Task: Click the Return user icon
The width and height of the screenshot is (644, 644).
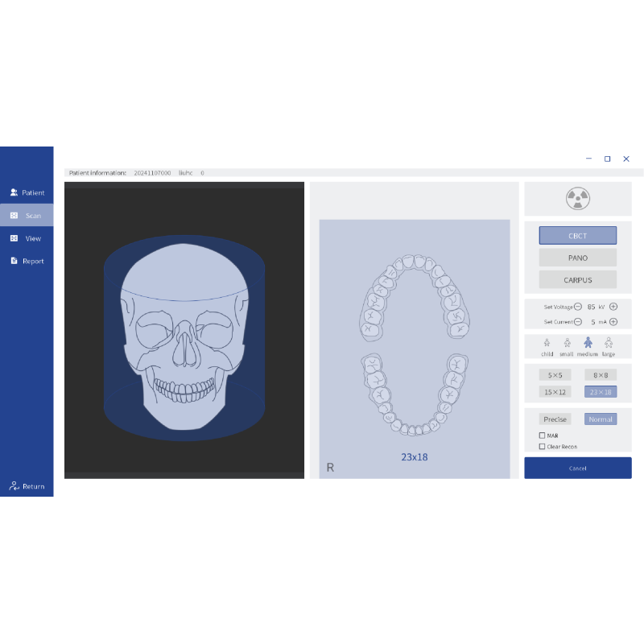Action: [x=14, y=486]
